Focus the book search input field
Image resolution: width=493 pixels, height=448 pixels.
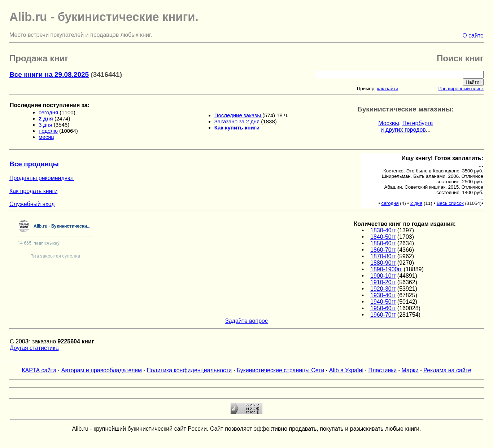pos(400,74)
